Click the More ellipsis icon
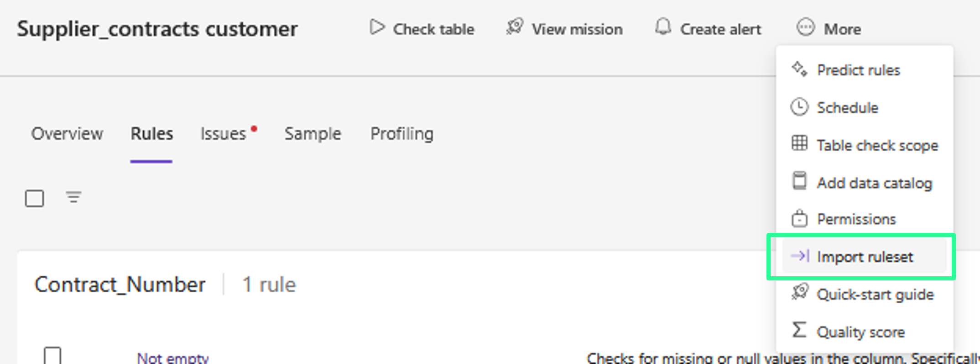The height and width of the screenshot is (364, 980). point(805,27)
